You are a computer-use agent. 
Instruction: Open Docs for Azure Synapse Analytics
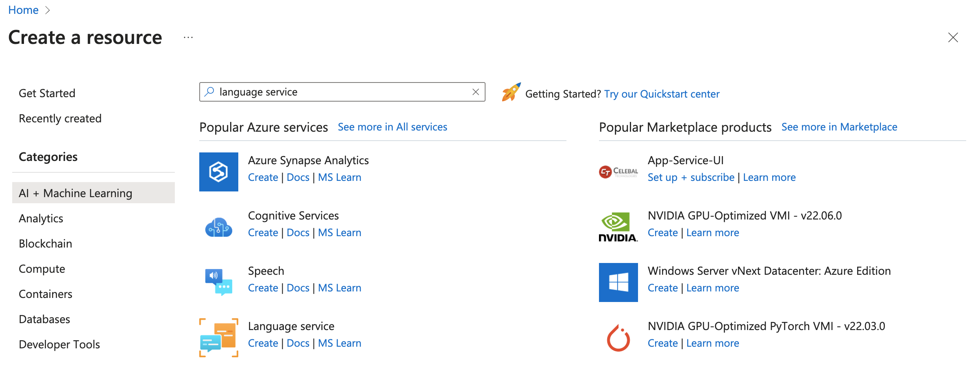298,177
